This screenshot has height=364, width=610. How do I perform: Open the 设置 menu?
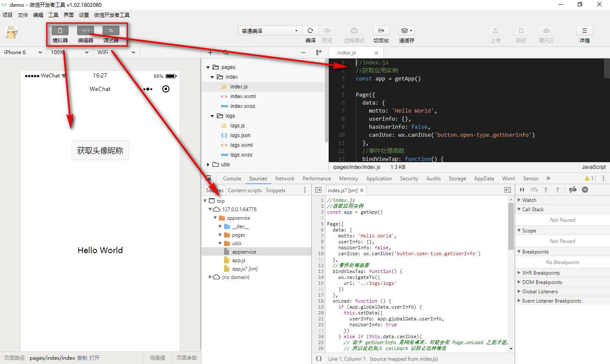click(84, 15)
